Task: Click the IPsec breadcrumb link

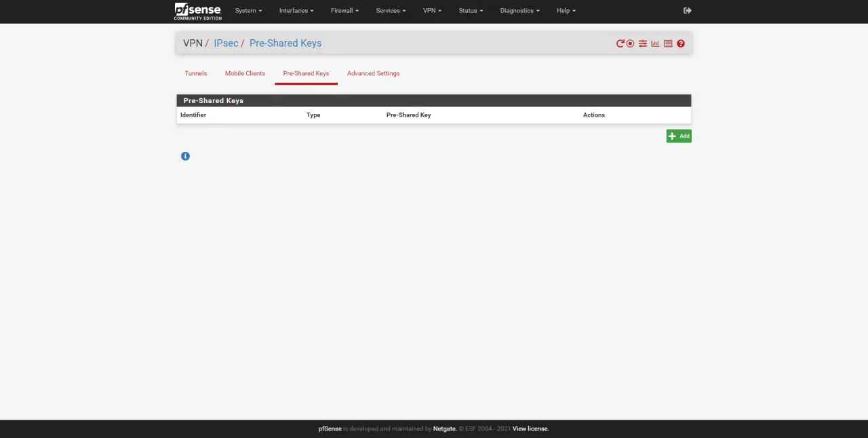Action: (x=226, y=43)
